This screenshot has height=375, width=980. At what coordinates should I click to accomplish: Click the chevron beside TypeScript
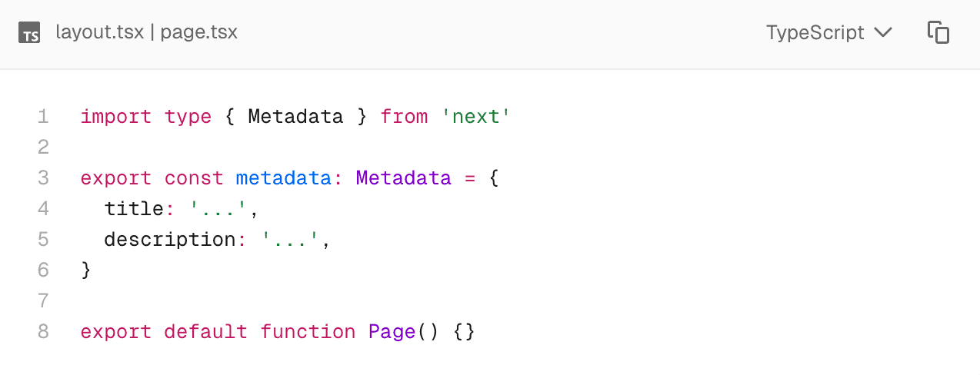tap(883, 33)
